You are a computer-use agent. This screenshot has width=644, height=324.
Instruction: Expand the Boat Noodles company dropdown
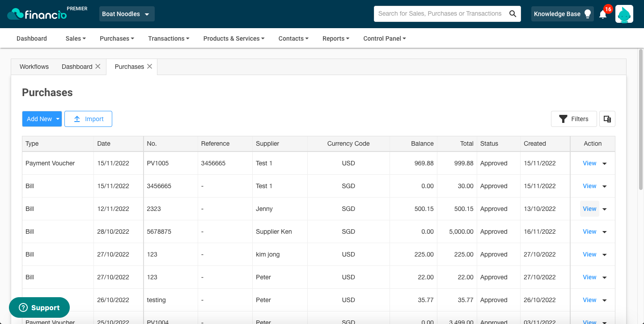[127, 14]
